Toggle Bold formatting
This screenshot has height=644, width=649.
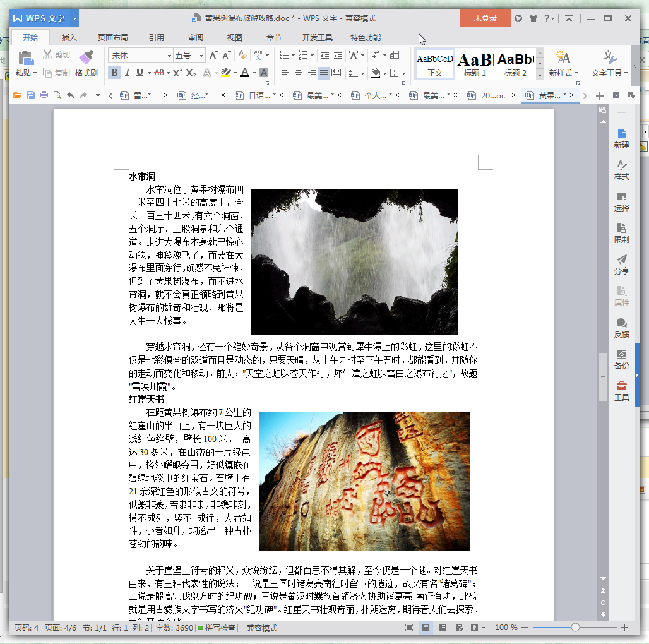point(115,73)
